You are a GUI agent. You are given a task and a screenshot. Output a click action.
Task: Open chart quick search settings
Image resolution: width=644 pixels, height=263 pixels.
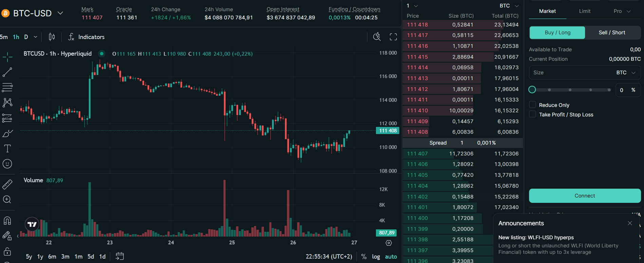[x=377, y=37]
